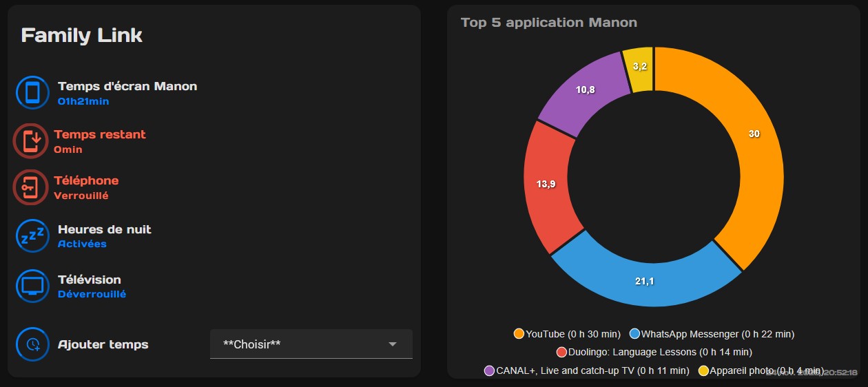Click the red Duolingo legend swatch
868x387 pixels.
point(561,353)
